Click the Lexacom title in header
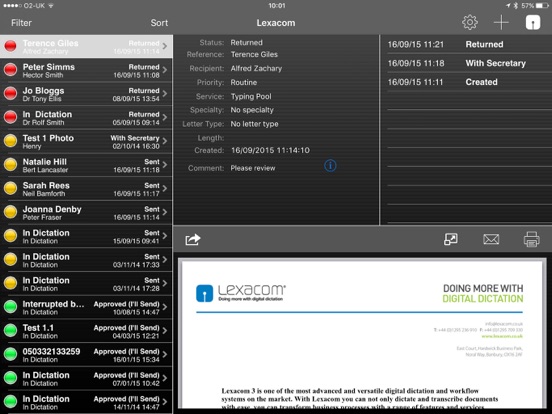Screen dimensions: 552x414 coord(276,23)
